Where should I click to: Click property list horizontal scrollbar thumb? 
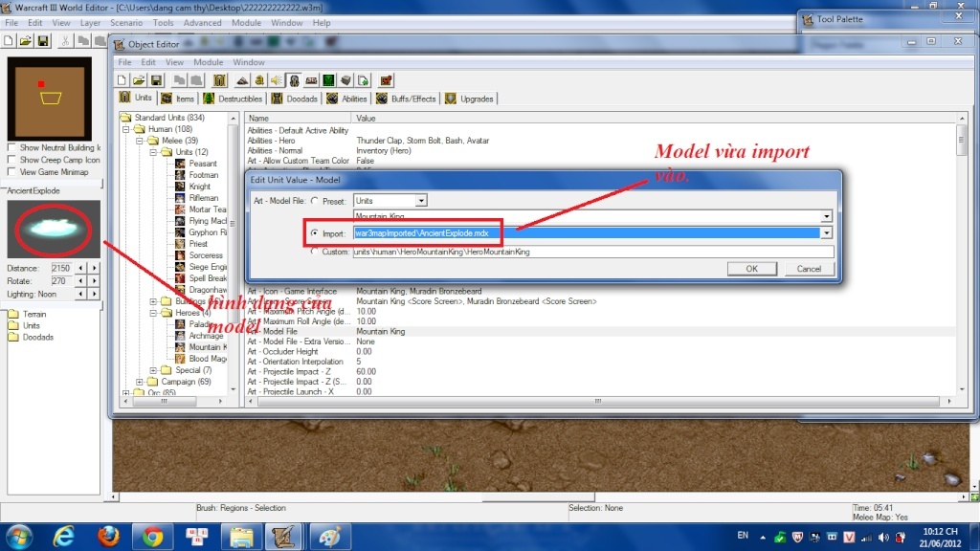(598, 402)
